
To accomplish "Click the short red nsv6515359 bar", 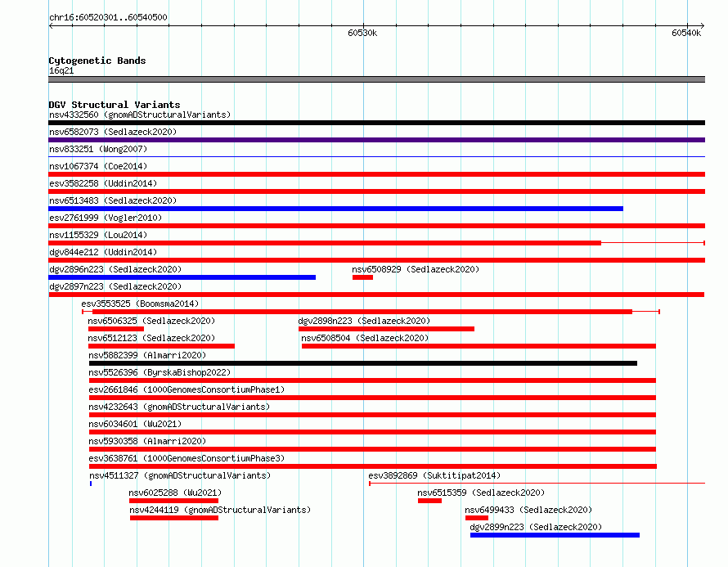I will tap(429, 501).
